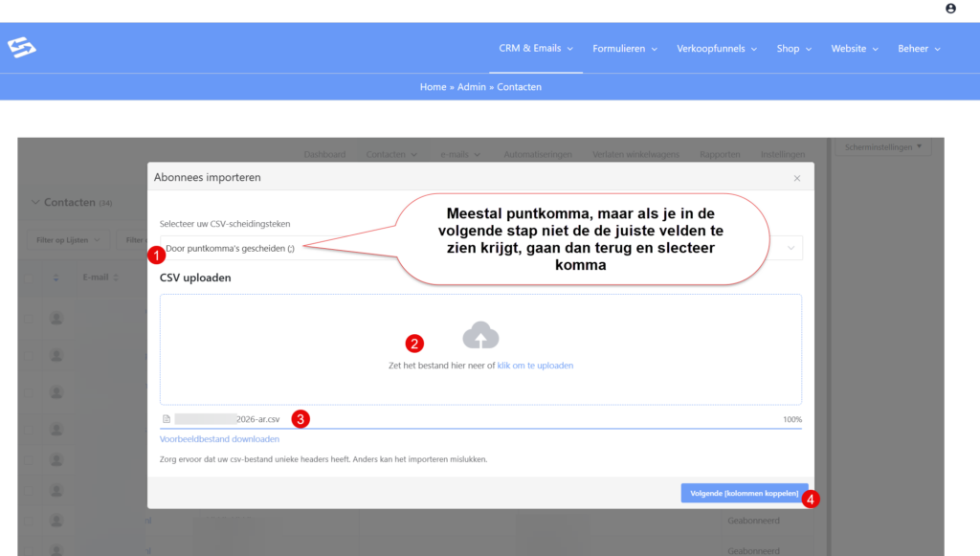Open the Formulieren menu
Viewport: 980px width, 556px height.
625,49
